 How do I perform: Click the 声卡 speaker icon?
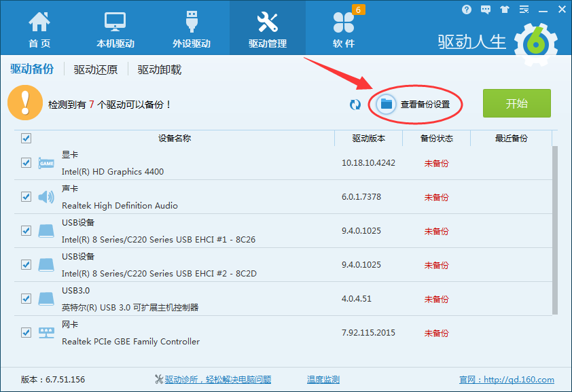(x=46, y=197)
